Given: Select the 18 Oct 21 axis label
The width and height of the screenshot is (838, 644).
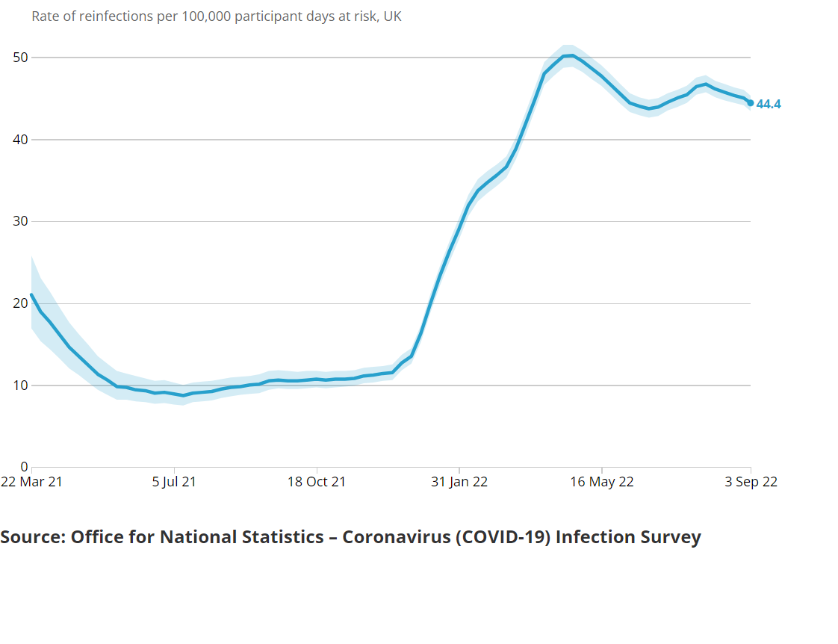Looking at the screenshot, I should [317, 482].
